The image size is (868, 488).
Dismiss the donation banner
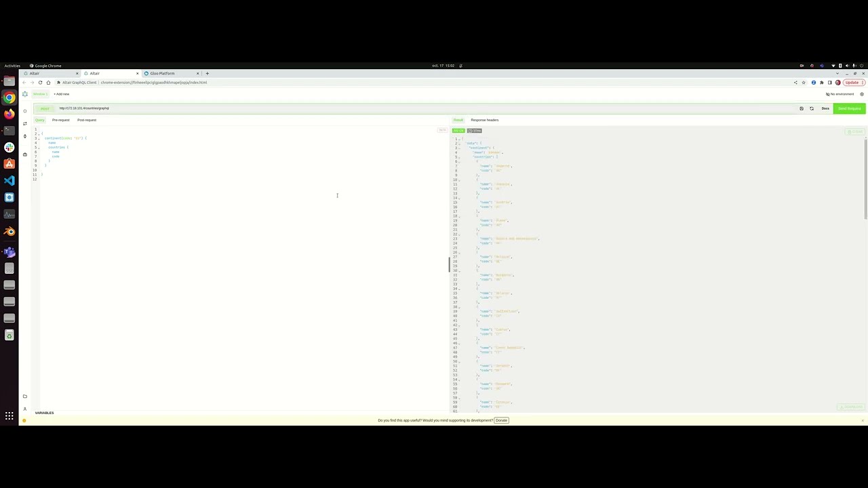coord(863,420)
